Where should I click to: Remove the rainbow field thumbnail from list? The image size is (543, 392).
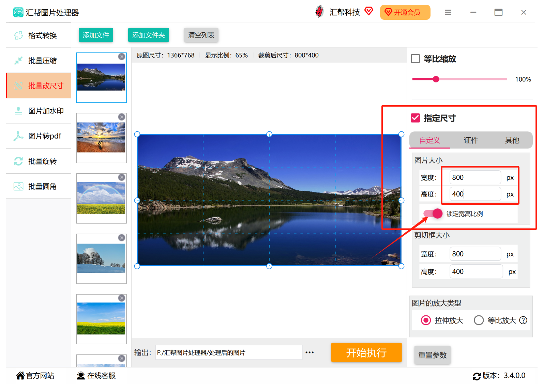click(121, 177)
